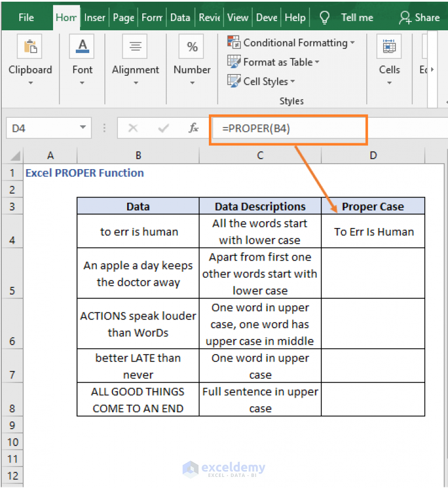Click the Tell me search text
The width and height of the screenshot is (448, 488).
pyautogui.click(x=357, y=17)
